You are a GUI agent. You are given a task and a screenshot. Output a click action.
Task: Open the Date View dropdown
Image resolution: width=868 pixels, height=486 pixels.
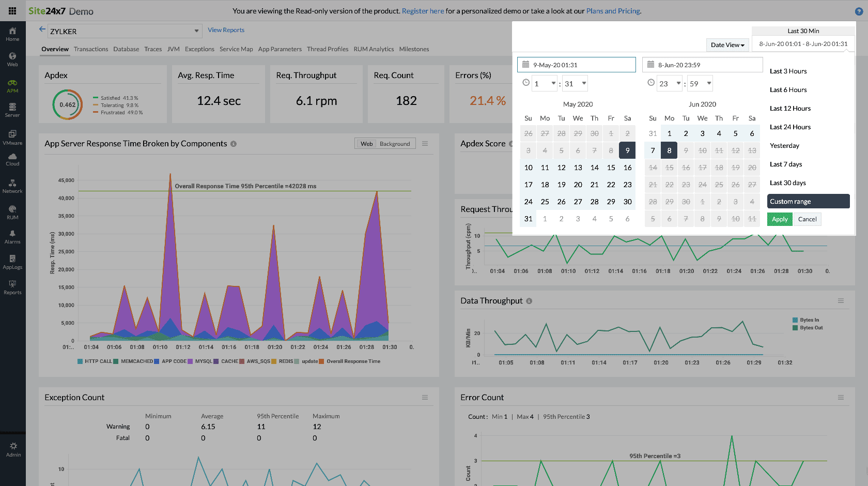coord(727,45)
